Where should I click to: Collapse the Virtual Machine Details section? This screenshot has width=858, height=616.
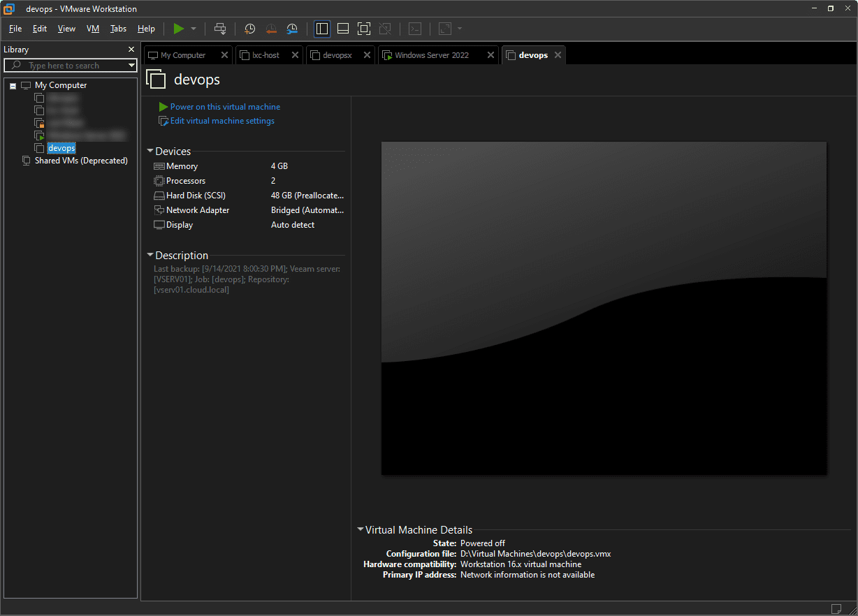tap(360, 530)
